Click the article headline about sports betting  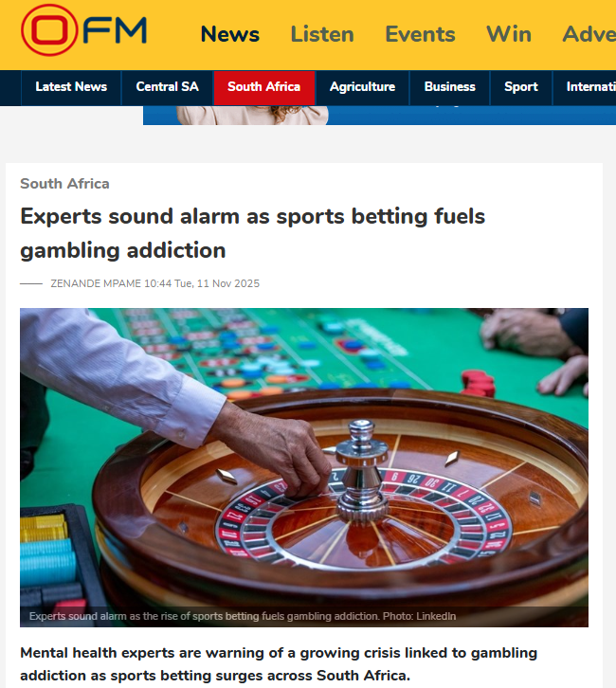pos(253,233)
